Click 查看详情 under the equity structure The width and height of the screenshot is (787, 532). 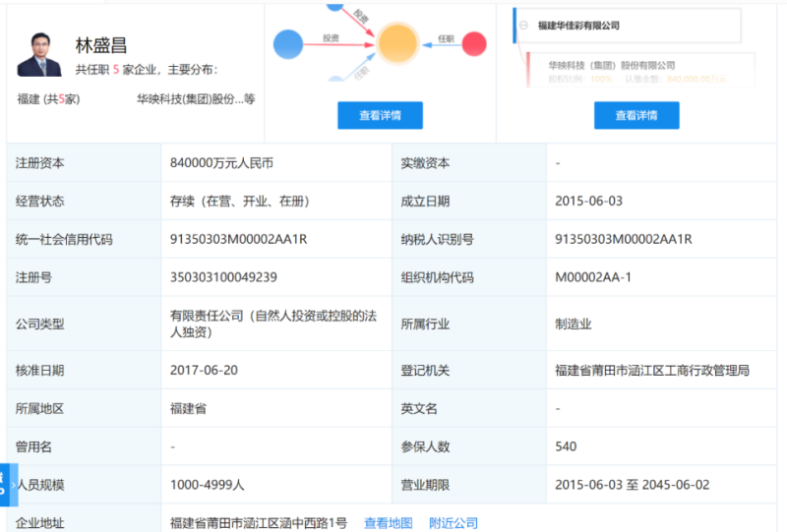click(x=636, y=115)
